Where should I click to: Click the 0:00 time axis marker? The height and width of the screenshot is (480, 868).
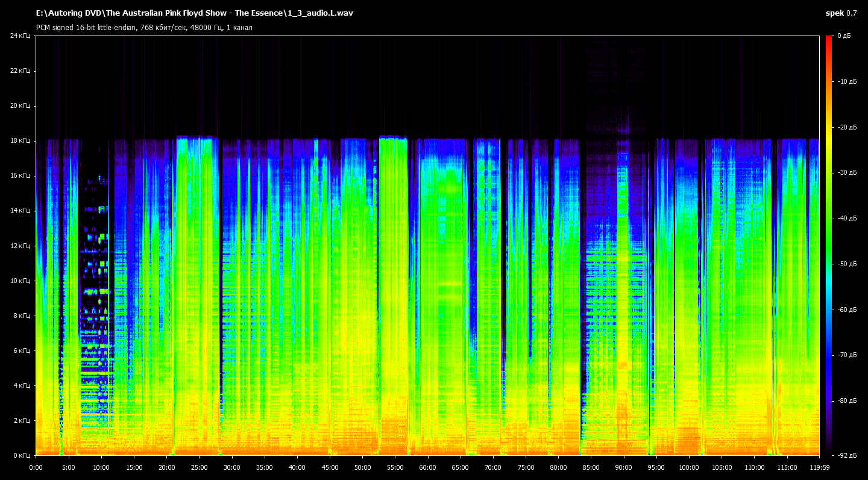point(36,467)
